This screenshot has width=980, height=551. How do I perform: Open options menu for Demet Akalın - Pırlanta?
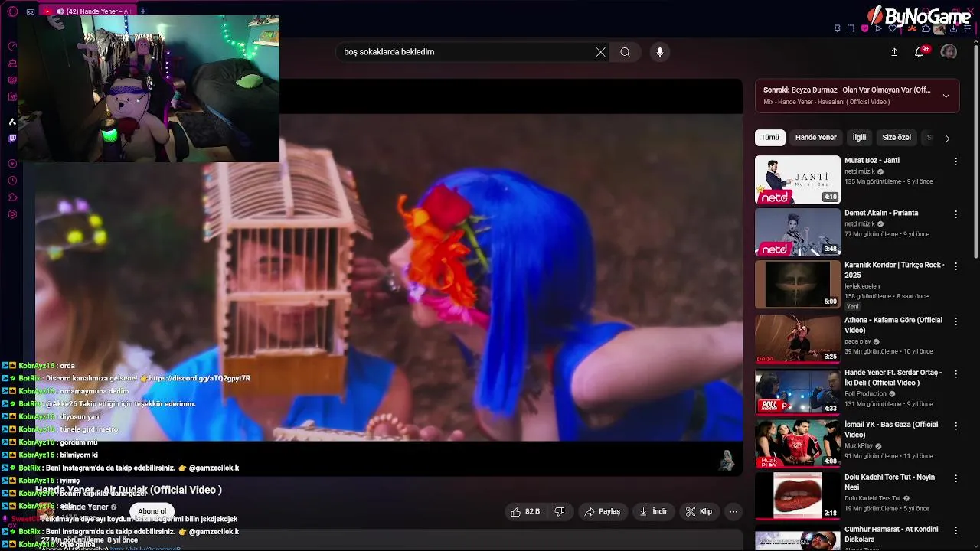[955, 214]
